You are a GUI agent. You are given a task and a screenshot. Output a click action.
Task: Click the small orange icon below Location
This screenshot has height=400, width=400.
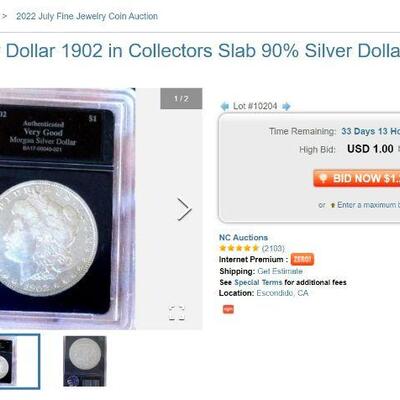point(228,309)
